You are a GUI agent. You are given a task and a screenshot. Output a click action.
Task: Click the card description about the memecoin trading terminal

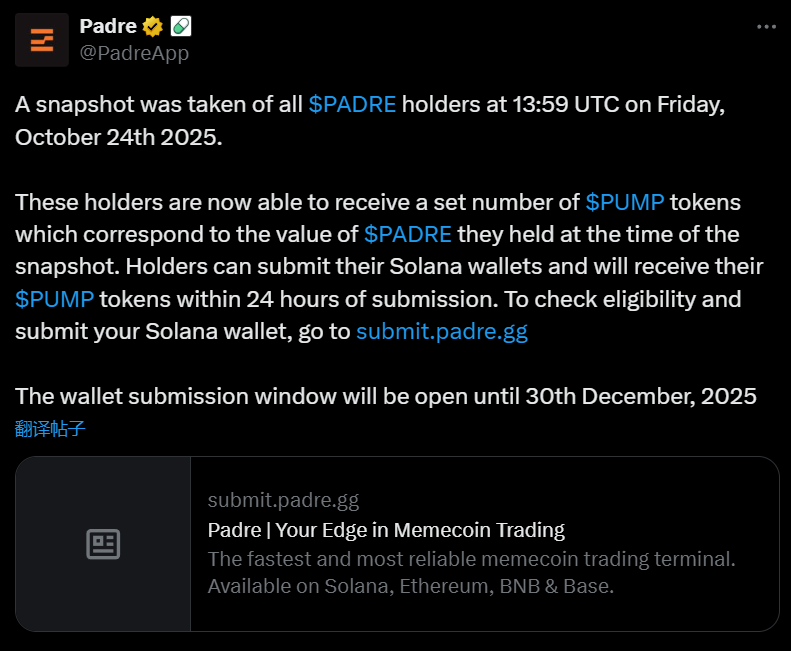click(x=471, y=572)
